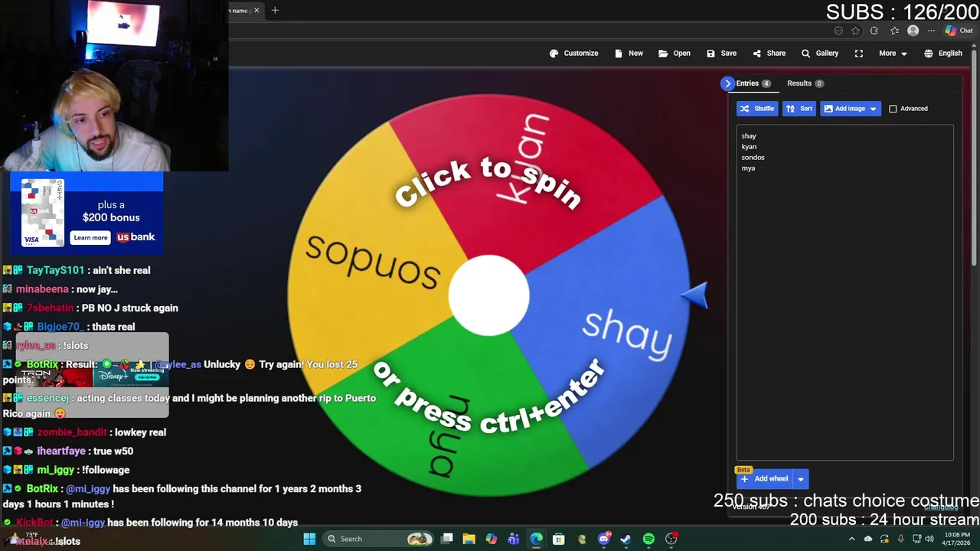
Task: Expand the More dropdown menu
Action: 893,54
